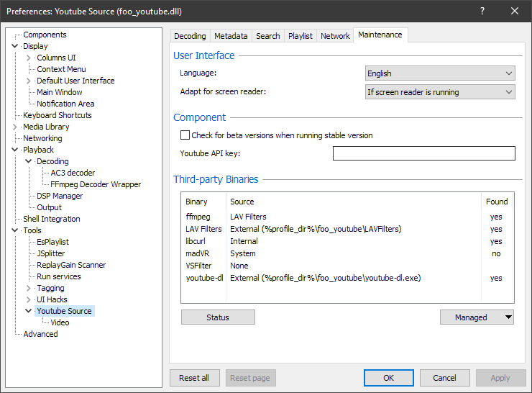Select AC3 decoder tree item

73,173
